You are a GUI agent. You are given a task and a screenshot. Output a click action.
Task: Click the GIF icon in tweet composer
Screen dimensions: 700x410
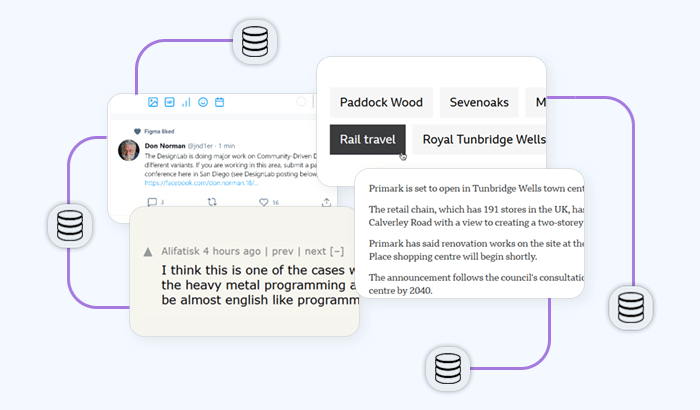coord(170,102)
